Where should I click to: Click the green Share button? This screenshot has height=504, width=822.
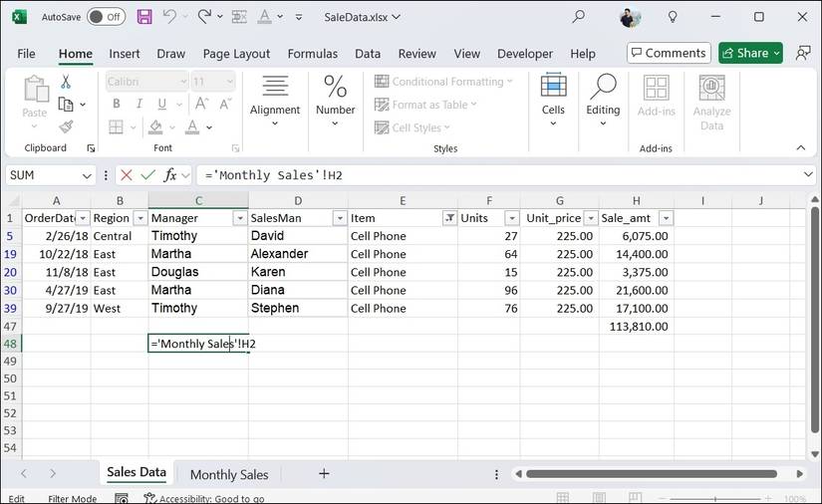750,53
